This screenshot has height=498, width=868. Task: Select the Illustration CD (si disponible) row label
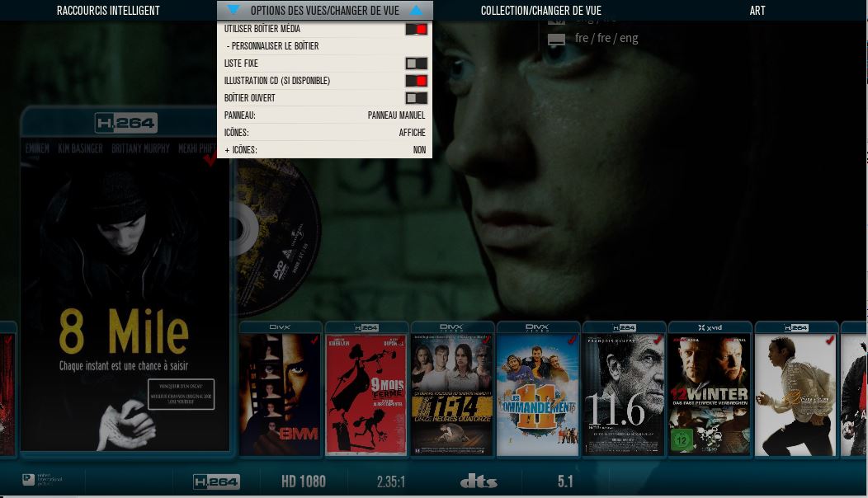[x=276, y=81]
